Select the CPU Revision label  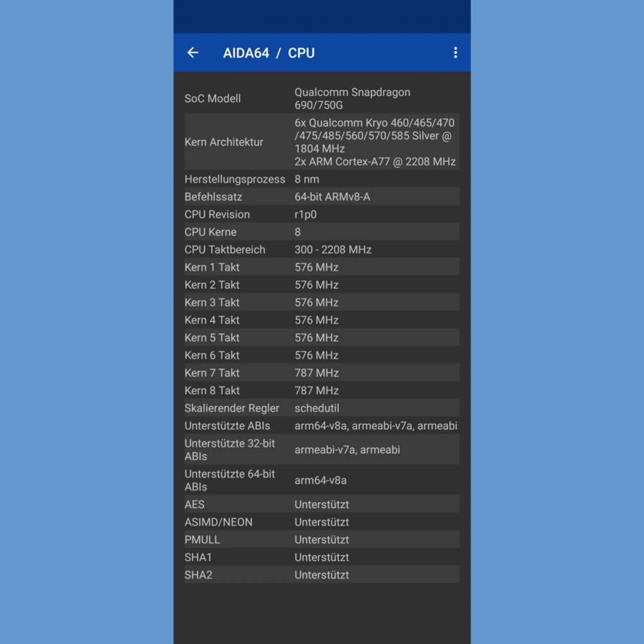pyautogui.click(x=217, y=215)
